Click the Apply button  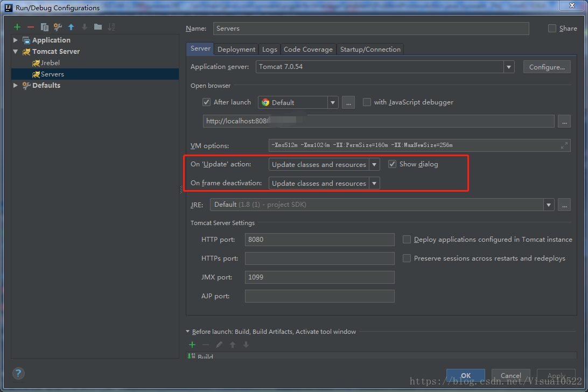point(556,375)
